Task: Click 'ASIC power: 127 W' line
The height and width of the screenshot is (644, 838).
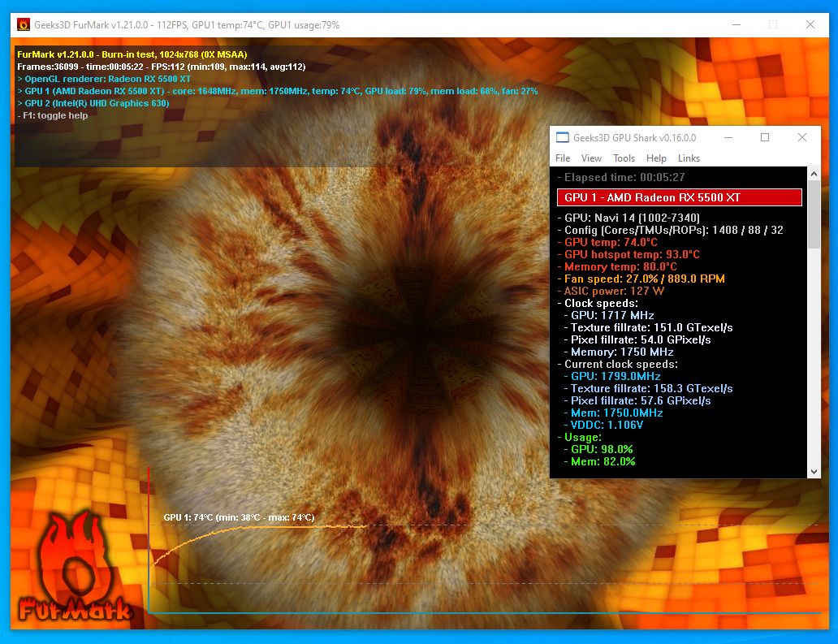Action: pyautogui.click(x=611, y=291)
